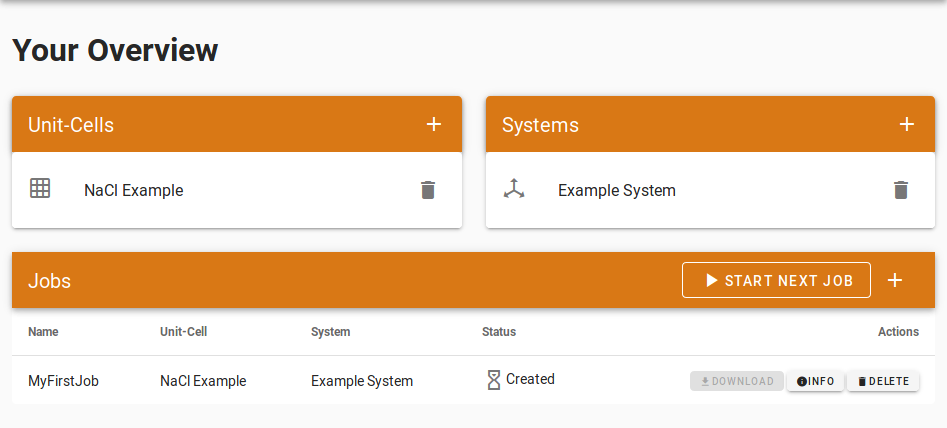The image size is (947, 428).
Task: Delete the NaCl Example unit-cell
Action: (x=428, y=190)
